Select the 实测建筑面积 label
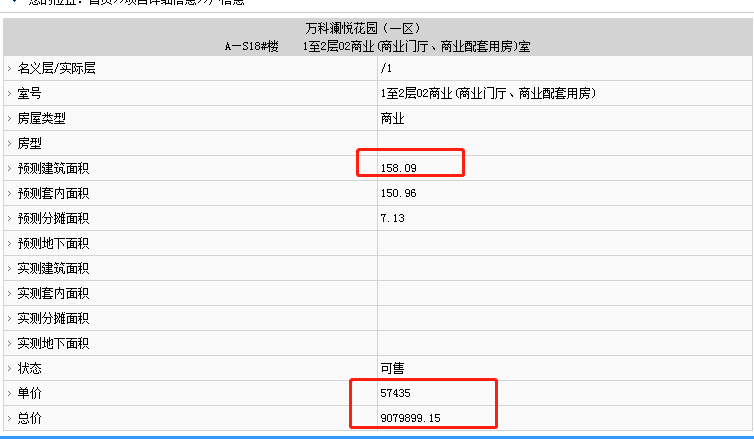754x439 pixels. (53, 268)
